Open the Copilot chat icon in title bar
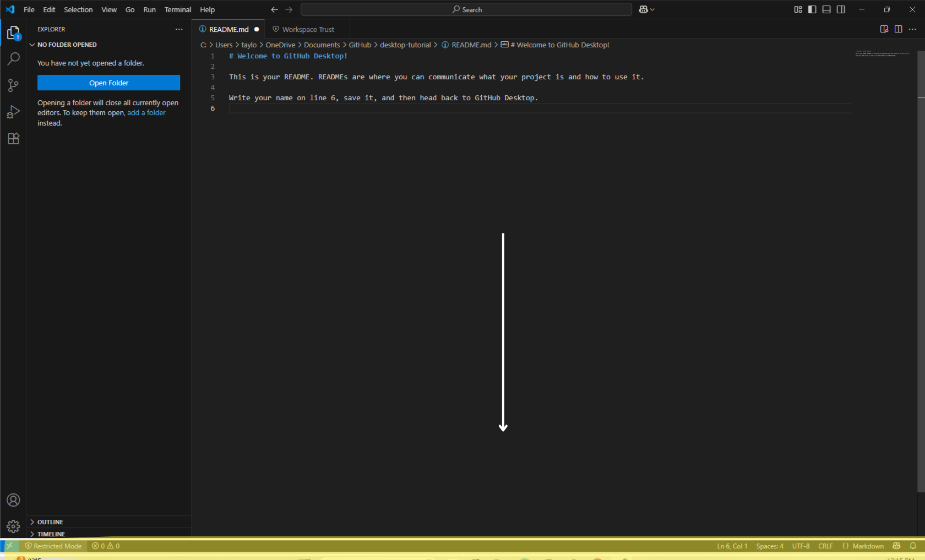925x560 pixels. (643, 9)
